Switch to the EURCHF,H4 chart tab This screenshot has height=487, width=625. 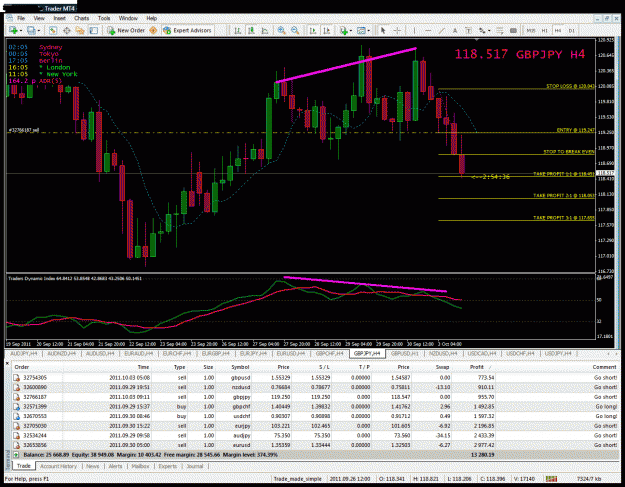177,353
